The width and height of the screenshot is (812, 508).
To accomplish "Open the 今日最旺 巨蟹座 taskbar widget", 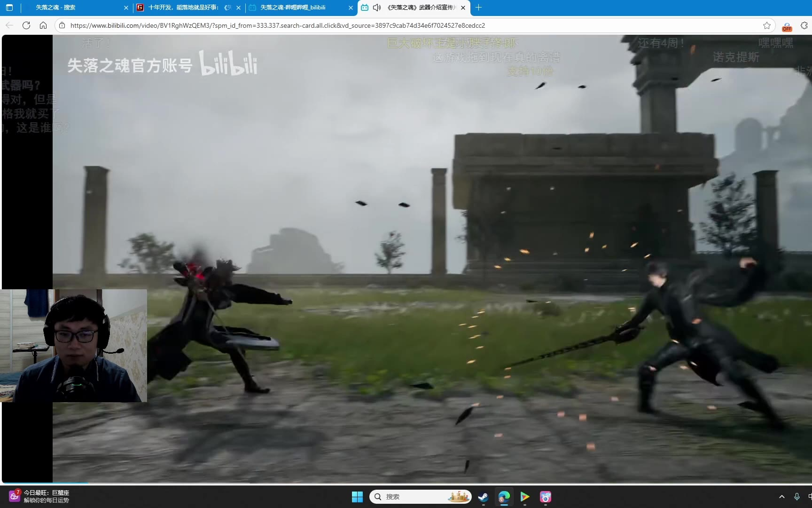I will tap(39, 496).
